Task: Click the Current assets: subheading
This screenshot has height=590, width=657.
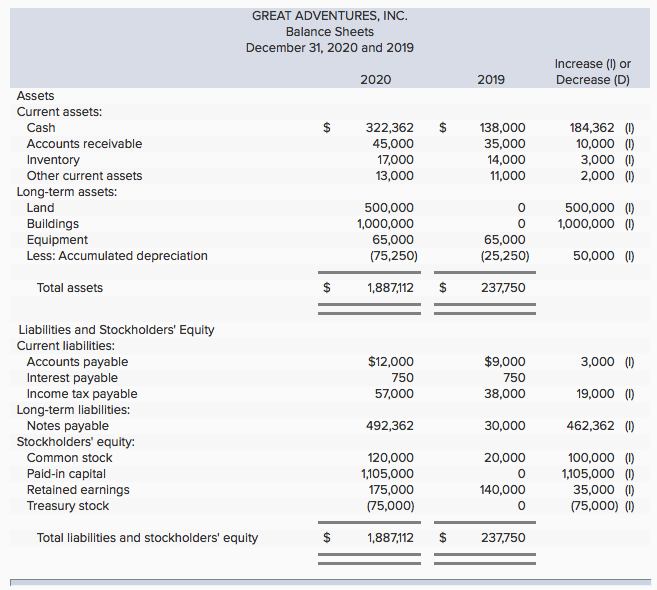Action: pos(59,112)
